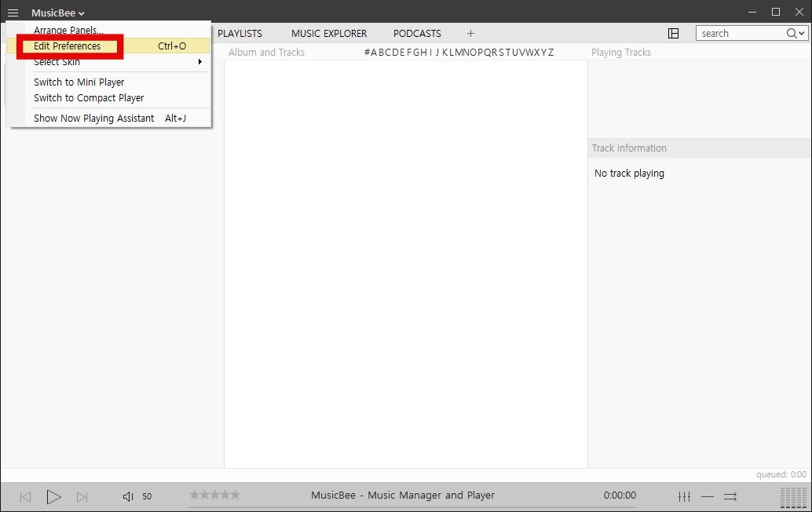This screenshot has width=812, height=512.
Task: Jump to letter Z in index
Action: [550, 53]
